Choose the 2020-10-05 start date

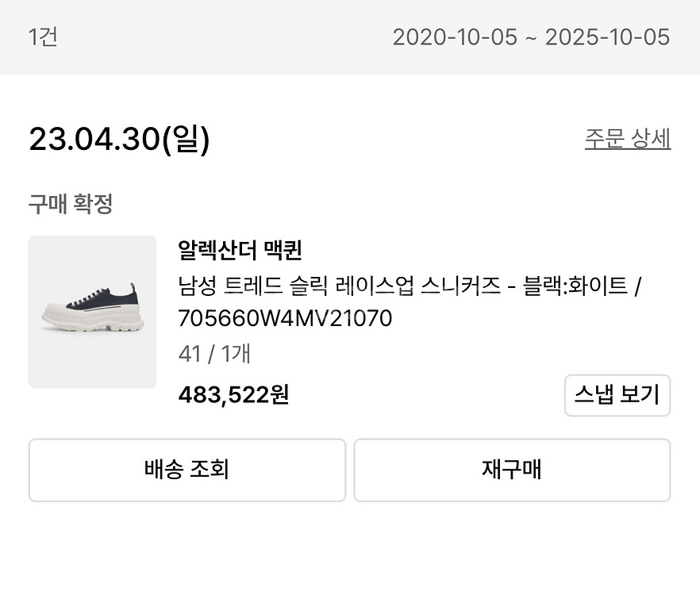(x=455, y=37)
